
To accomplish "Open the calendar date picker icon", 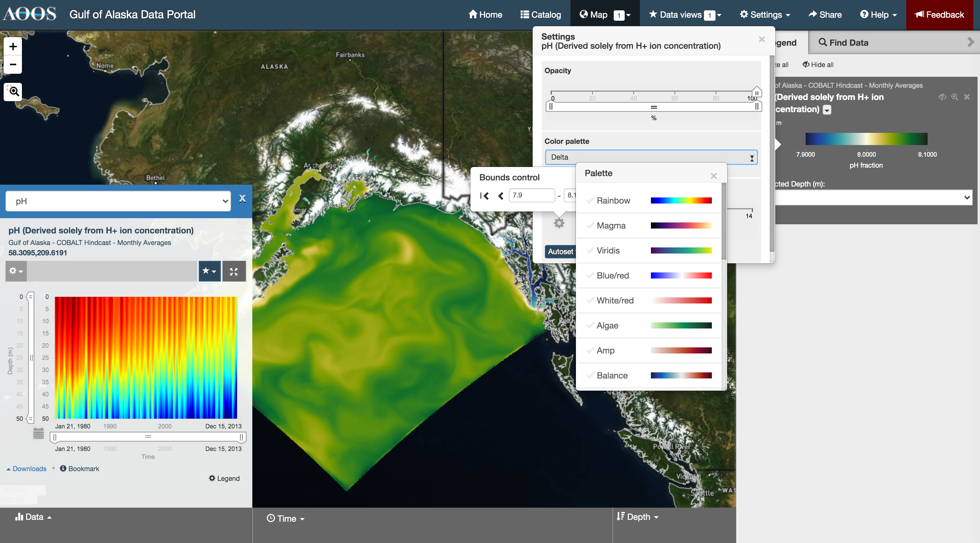I will pyautogui.click(x=38, y=433).
